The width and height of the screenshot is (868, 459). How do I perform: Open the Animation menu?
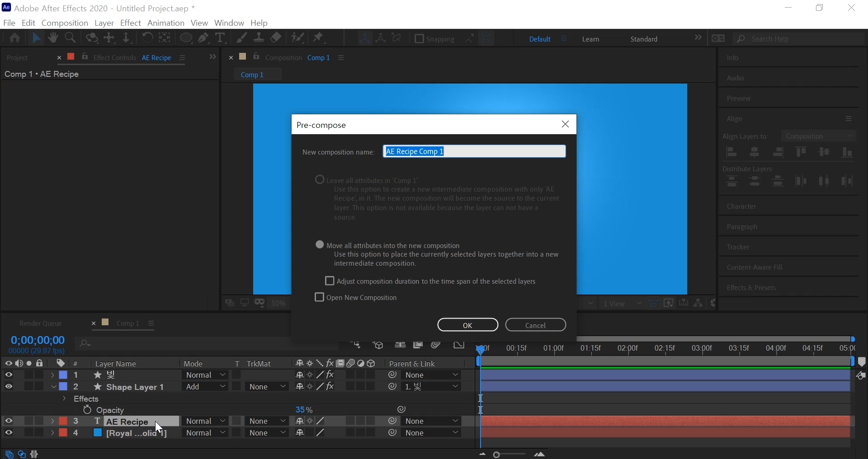click(x=166, y=23)
